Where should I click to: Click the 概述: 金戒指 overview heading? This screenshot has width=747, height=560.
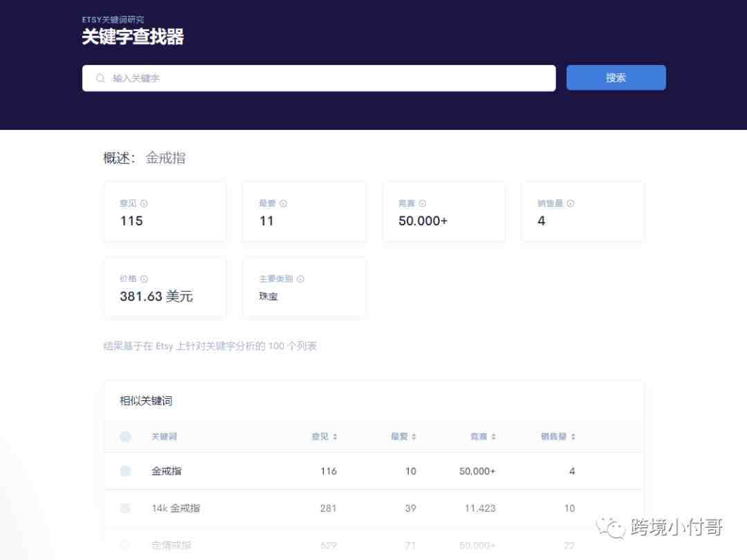pyautogui.click(x=145, y=158)
